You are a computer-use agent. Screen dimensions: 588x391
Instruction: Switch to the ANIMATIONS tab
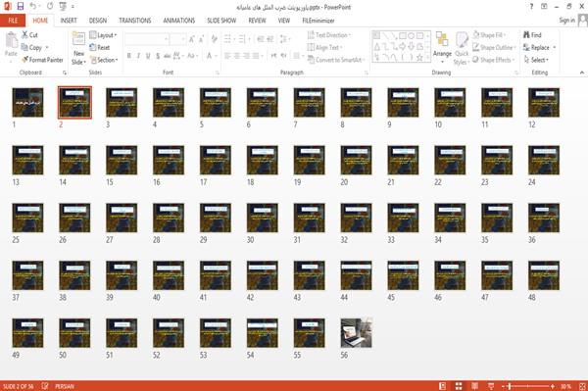click(179, 21)
